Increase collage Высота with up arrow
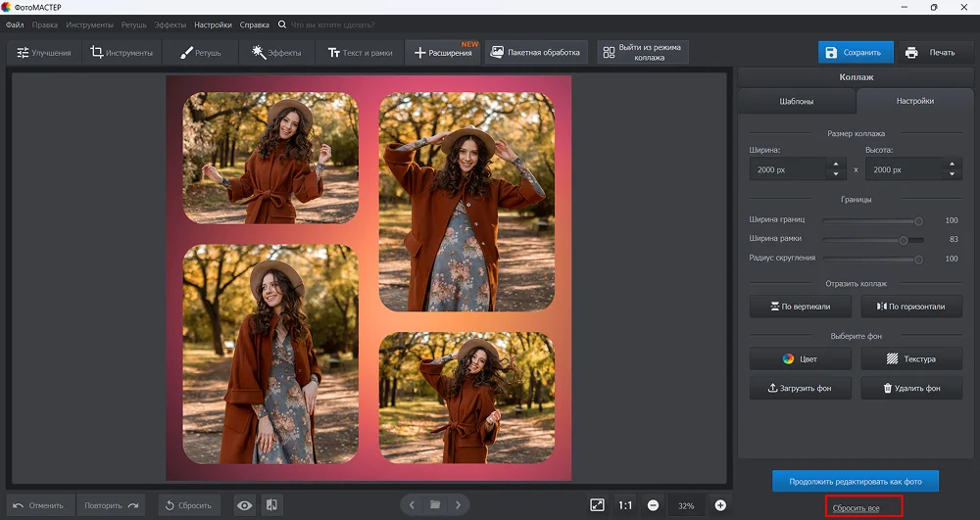Screen dimensions: 980x520 [x=952, y=165]
